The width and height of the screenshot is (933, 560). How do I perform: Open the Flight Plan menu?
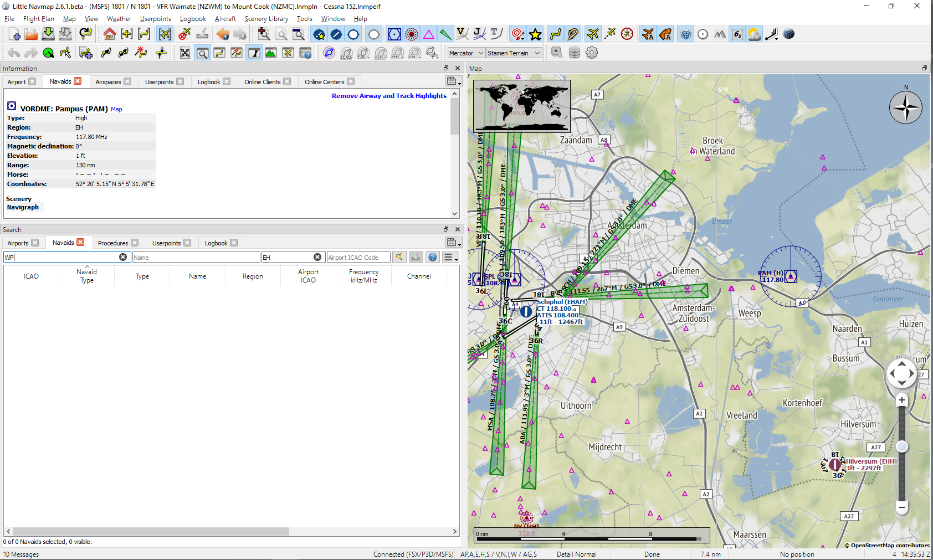pyautogui.click(x=38, y=18)
